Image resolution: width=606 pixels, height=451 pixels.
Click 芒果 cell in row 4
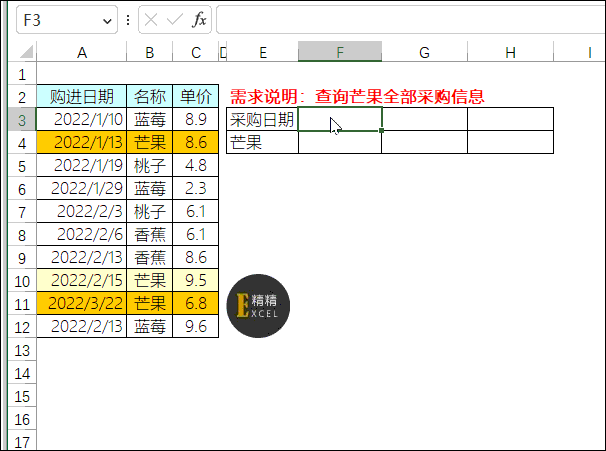[150, 142]
